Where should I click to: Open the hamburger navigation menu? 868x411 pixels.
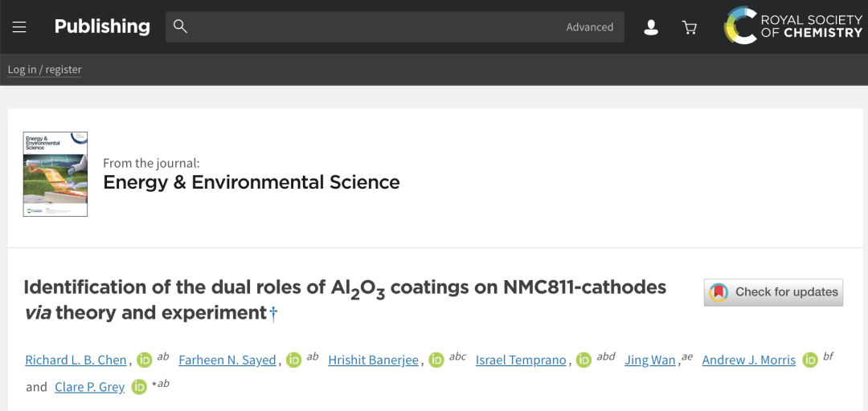point(19,27)
